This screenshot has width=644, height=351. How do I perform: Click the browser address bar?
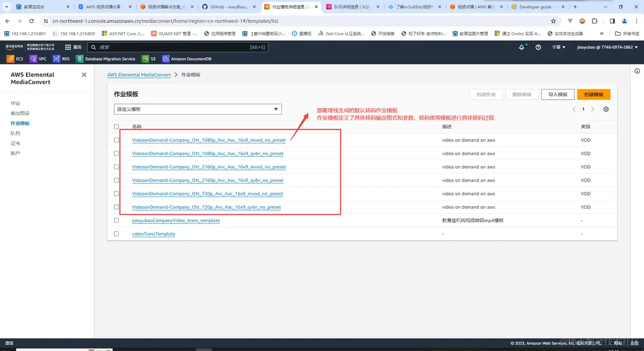pos(297,21)
